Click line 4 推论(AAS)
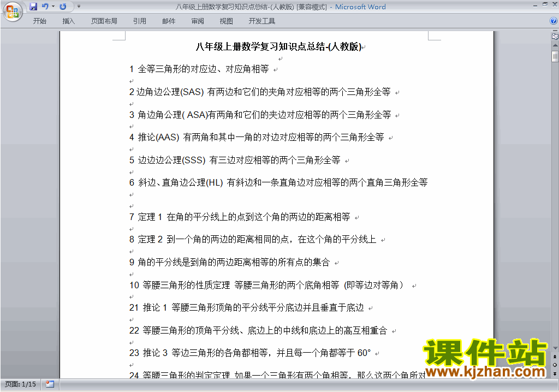 click(x=257, y=137)
